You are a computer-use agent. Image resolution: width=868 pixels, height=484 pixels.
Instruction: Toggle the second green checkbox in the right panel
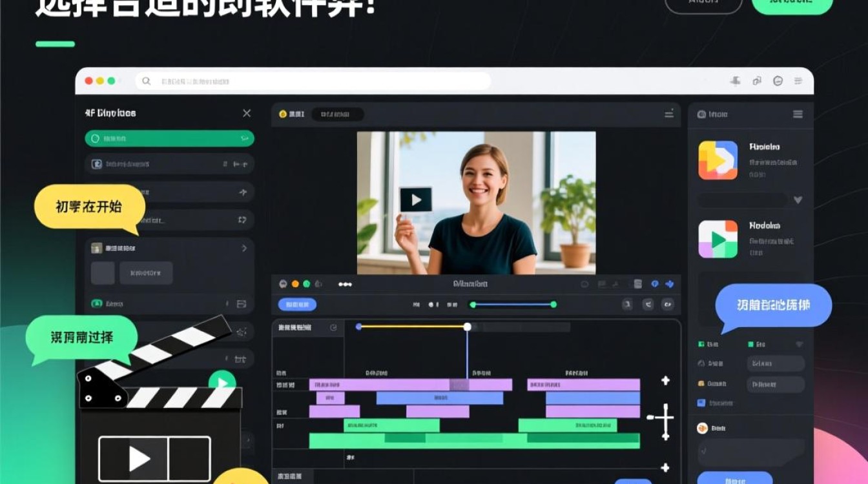point(750,345)
